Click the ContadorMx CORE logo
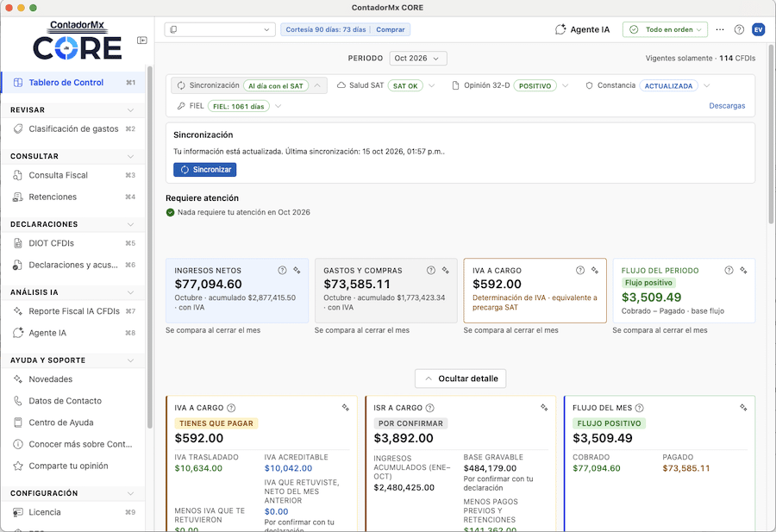 tap(78, 40)
